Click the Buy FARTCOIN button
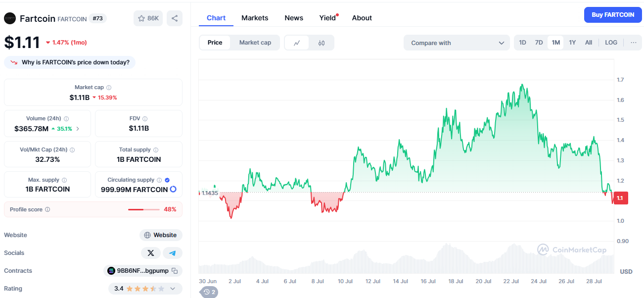 tap(613, 15)
